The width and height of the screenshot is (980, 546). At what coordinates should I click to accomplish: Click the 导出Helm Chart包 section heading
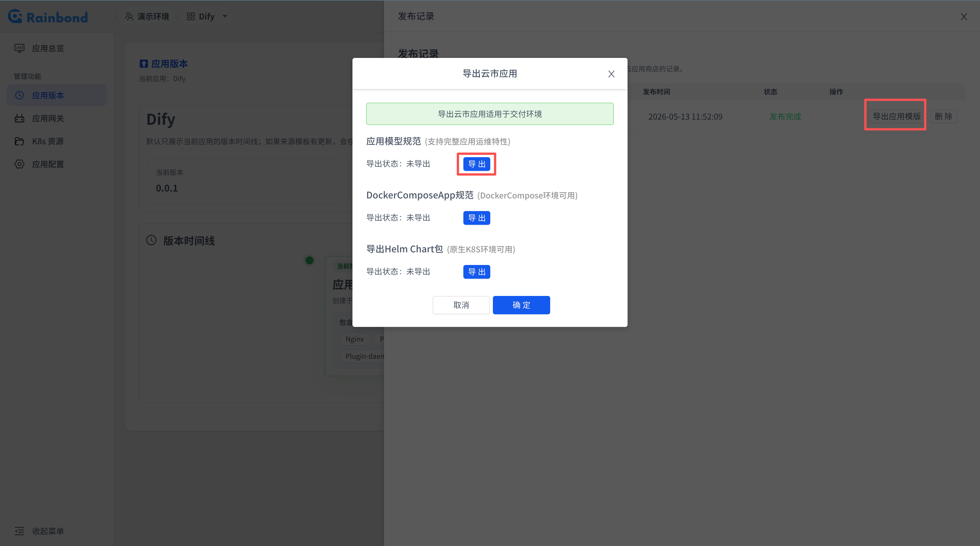tap(404, 249)
